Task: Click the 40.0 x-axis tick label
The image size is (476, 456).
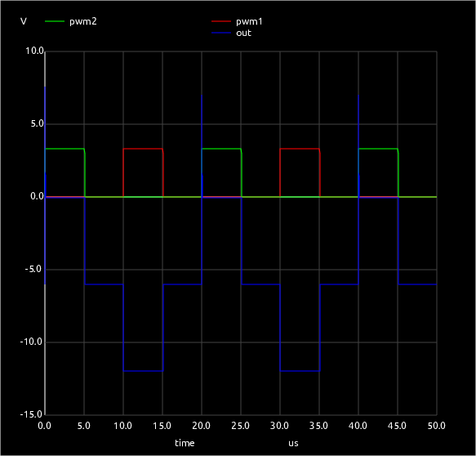Action: [358, 426]
